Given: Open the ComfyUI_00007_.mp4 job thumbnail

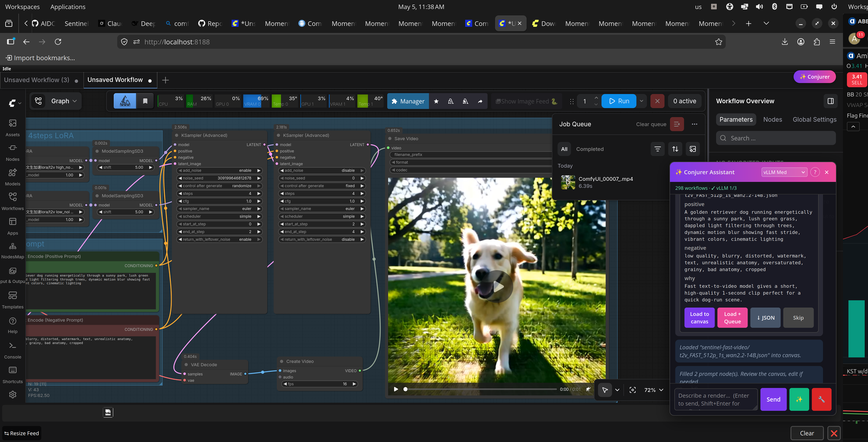Looking at the screenshot, I should pyautogui.click(x=568, y=182).
